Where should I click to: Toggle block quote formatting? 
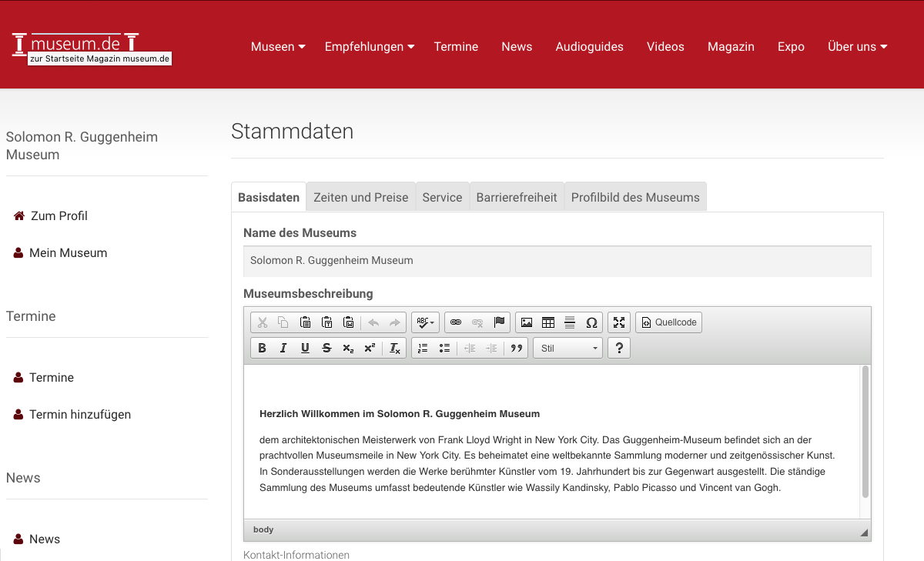(516, 349)
